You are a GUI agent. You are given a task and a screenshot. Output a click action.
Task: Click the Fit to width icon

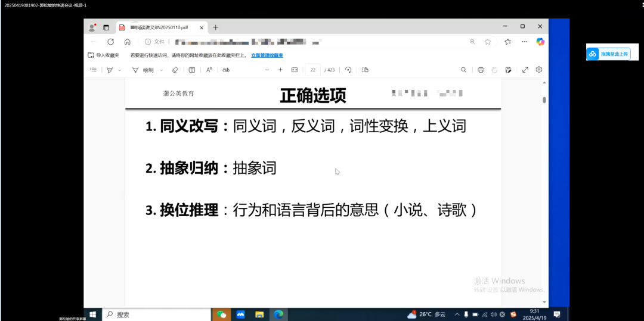tap(294, 70)
